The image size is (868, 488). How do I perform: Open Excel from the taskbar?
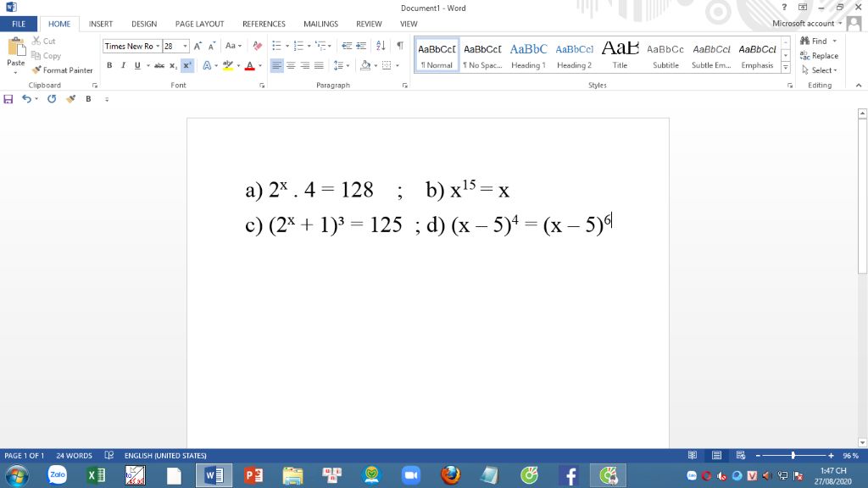tap(96, 475)
